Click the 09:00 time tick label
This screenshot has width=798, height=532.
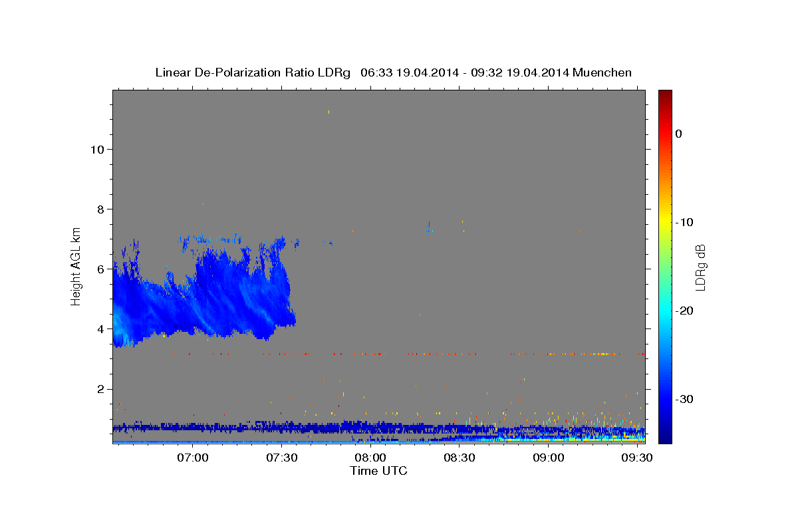(x=547, y=458)
